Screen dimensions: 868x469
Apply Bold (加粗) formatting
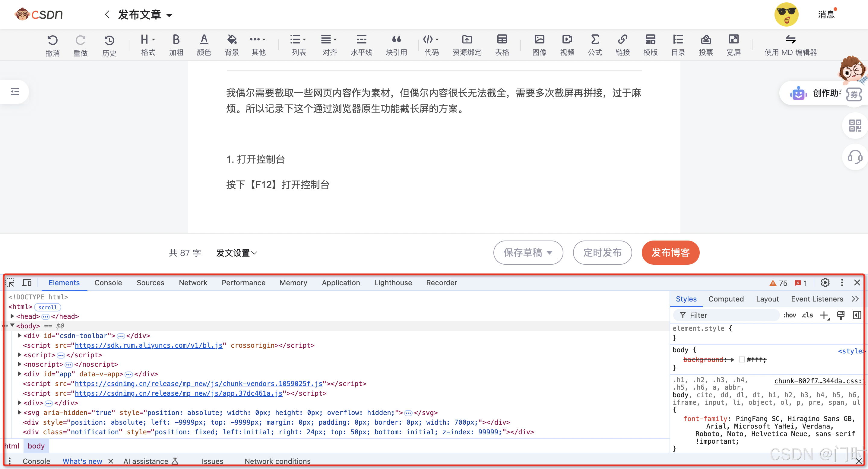point(176,45)
